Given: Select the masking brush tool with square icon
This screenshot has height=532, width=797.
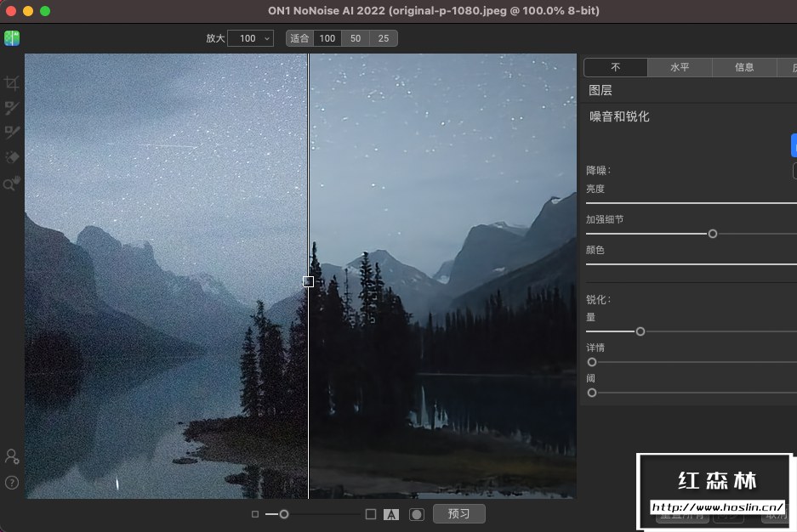Looking at the screenshot, I should pyautogui.click(x=12, y=108).
